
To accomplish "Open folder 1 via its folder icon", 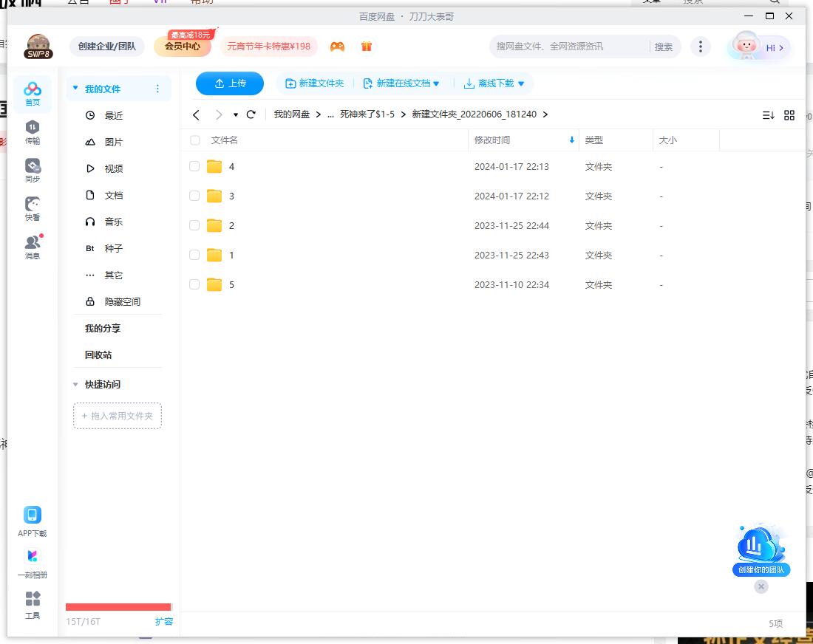I will (x=214, y=255).
